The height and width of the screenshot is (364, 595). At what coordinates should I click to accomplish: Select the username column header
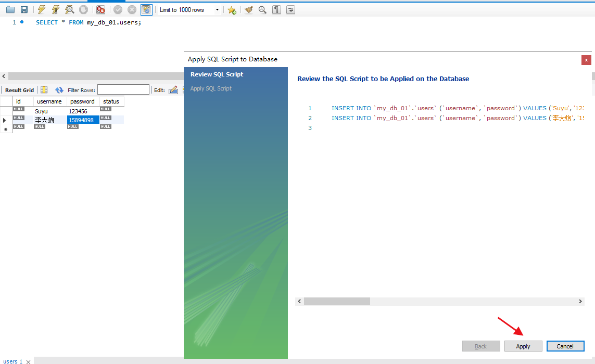point(50,101)
